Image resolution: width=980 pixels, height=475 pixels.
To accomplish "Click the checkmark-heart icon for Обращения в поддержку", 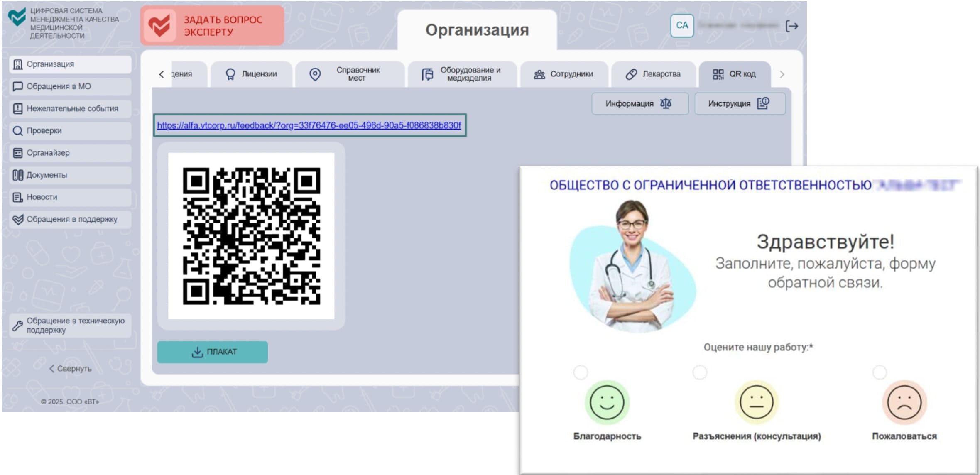I will (x=18, y=219).
